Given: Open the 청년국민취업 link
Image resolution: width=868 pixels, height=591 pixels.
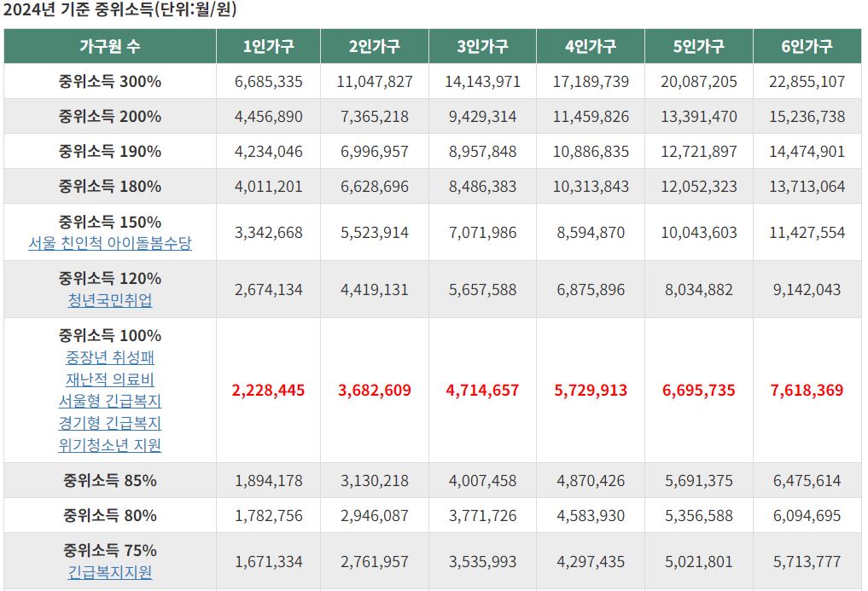Looking at the screenshot, I should [108, 297].
